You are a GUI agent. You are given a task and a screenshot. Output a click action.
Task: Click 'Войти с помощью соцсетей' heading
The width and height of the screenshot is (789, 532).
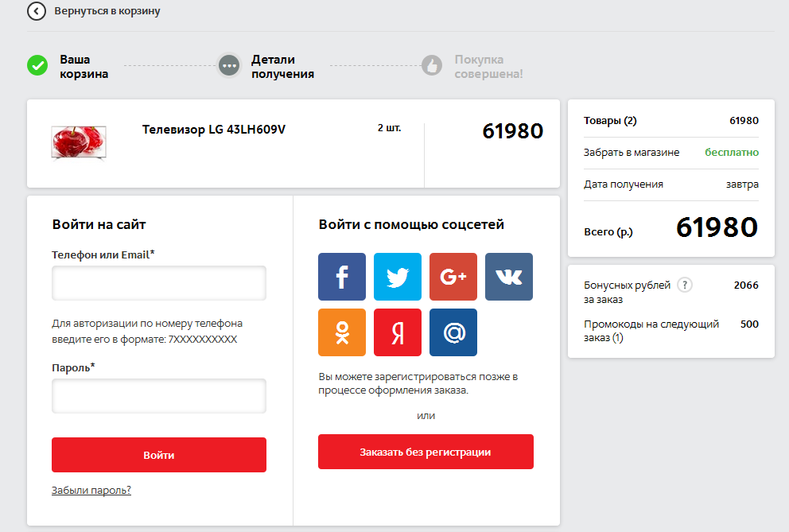pos(411,224)
